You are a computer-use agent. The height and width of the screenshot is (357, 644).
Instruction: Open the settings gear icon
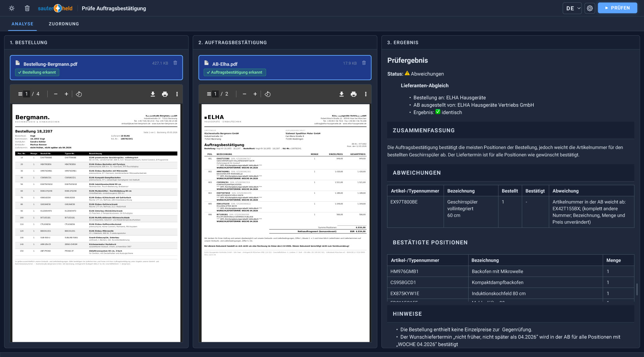coord(590,8)
